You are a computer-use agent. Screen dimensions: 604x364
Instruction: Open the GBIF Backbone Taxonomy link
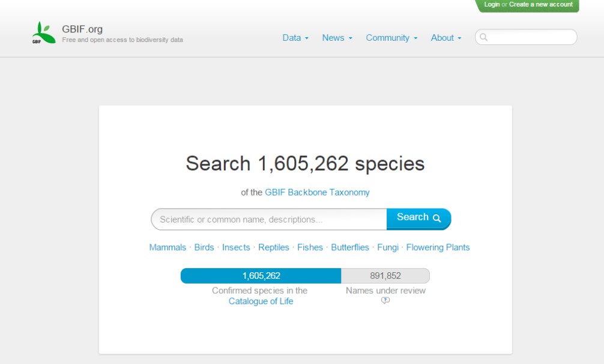(x=317, y=192)
